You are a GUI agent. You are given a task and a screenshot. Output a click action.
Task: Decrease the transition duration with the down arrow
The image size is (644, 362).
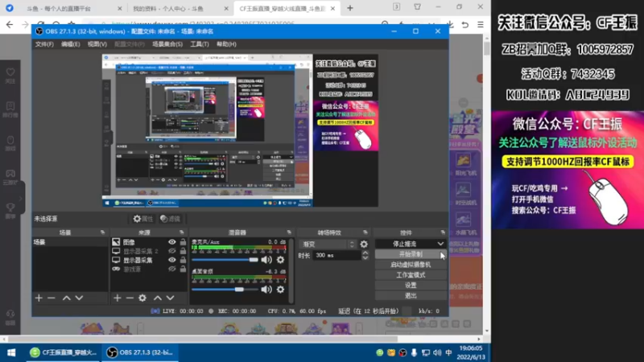365,257
